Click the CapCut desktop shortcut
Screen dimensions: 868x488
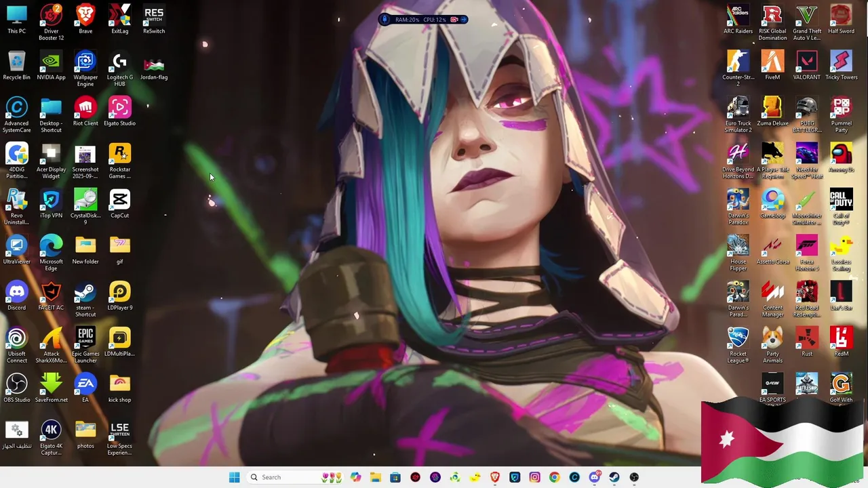(x=119, y=203)
